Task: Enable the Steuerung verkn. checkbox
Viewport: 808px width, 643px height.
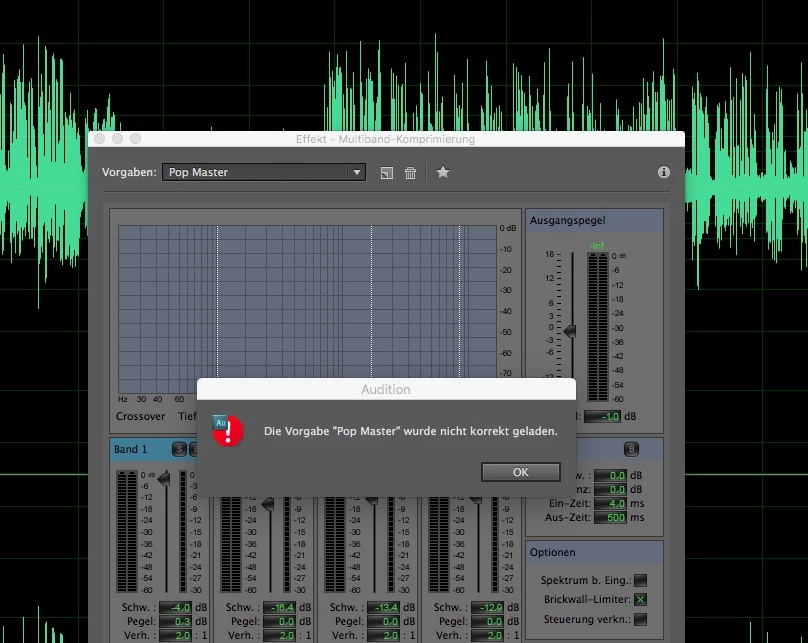Action: (x=641, y=619)
